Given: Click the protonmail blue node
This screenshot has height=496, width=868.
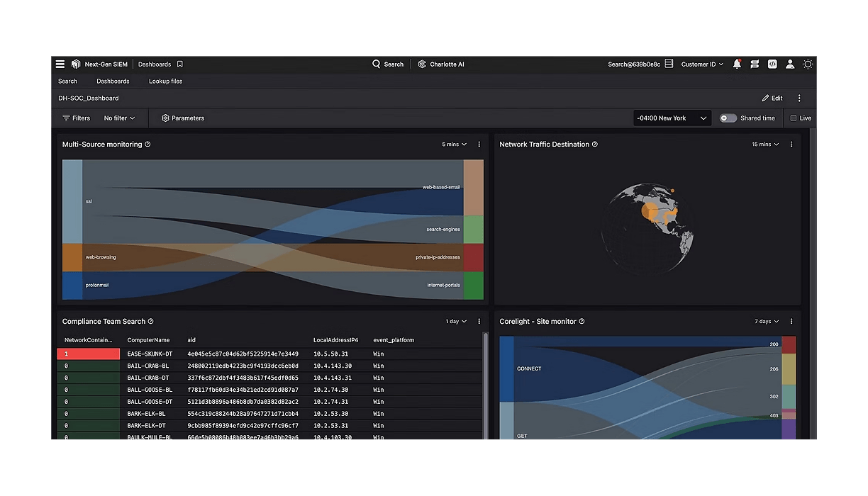Looking at the screenshot, I should (x=72, y=285).
